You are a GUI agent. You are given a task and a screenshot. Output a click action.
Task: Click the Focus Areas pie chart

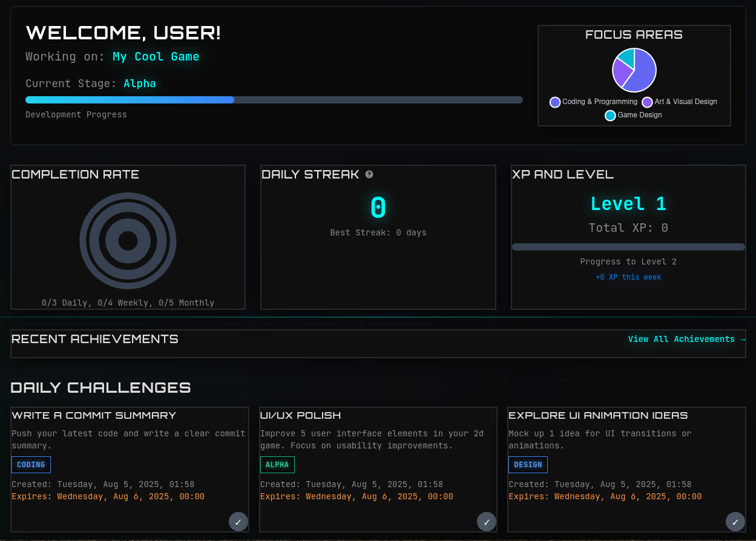(634, 70)
